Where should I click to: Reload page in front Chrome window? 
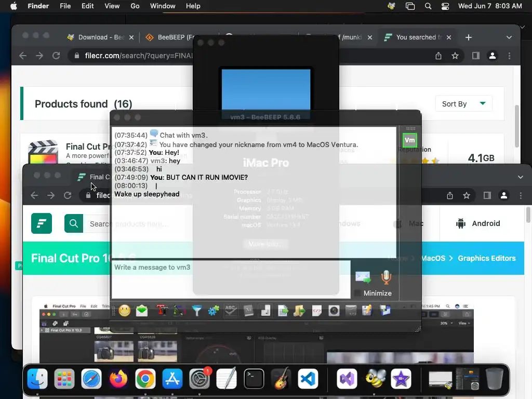point(68,195)
